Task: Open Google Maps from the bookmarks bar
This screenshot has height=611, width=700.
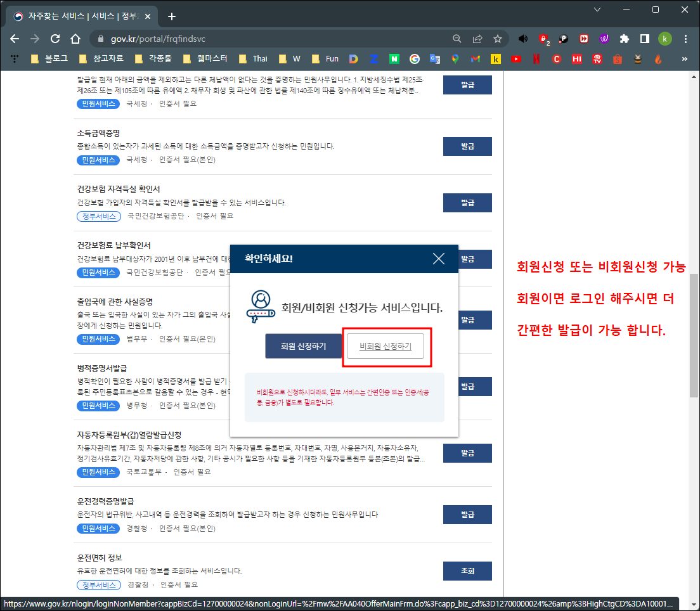Action: click(x=455, y=58)
